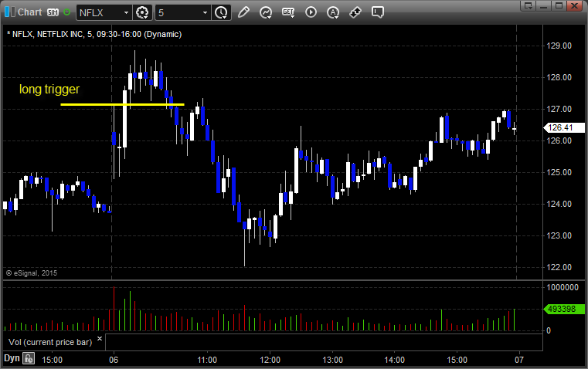Open the time template clock menu
This screenshot has height=369, width=588.
221,12
